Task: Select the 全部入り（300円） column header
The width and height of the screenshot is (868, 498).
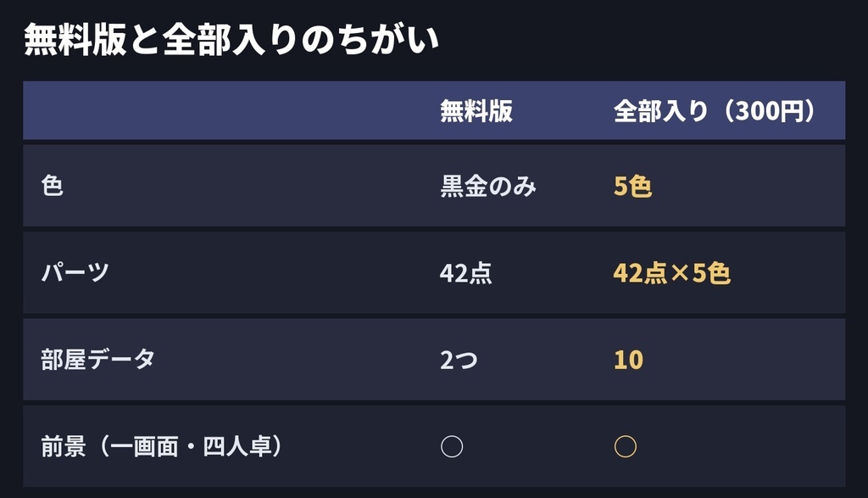Action: point(715,111)
